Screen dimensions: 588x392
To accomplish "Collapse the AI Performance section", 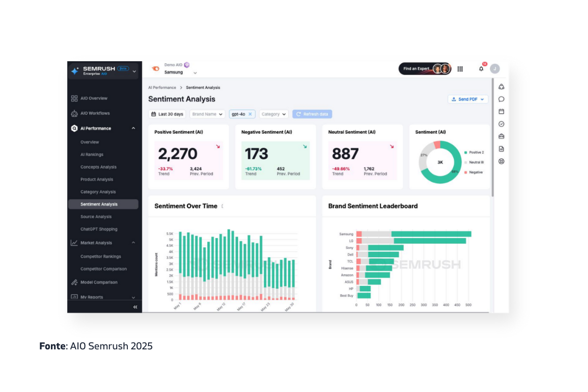I will pyautogui.click(x=133, y=128).
